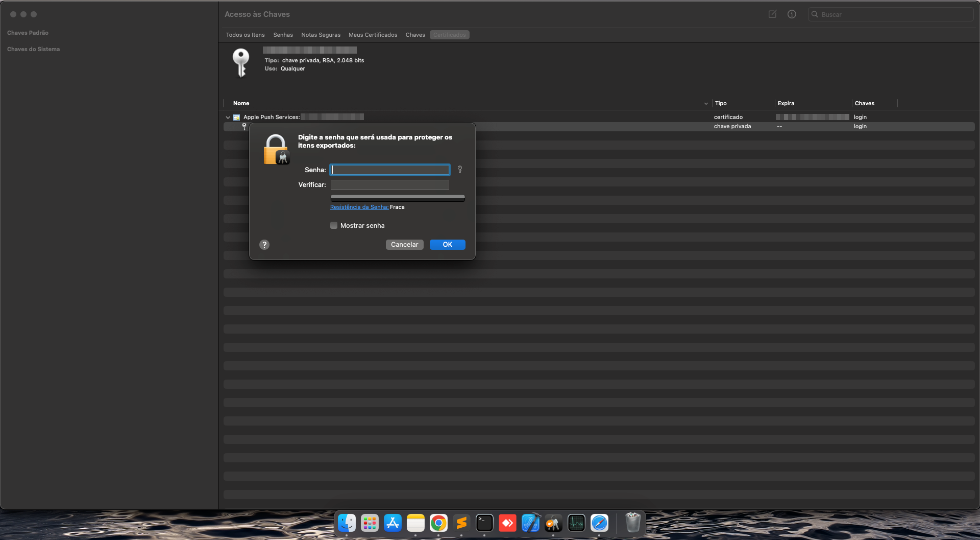Open Notes app in the Dock

tap(415, 523)
